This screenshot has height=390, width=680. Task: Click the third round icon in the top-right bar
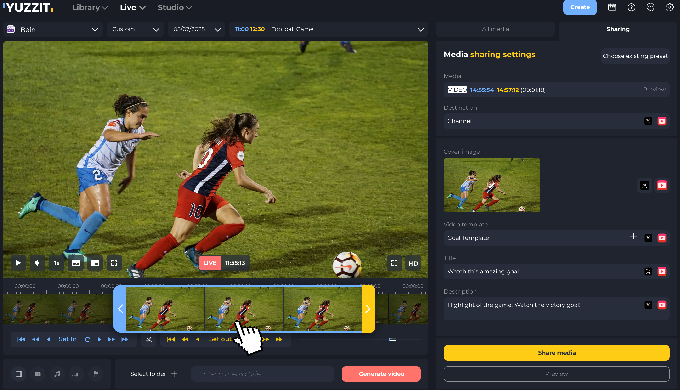(651, 7)
